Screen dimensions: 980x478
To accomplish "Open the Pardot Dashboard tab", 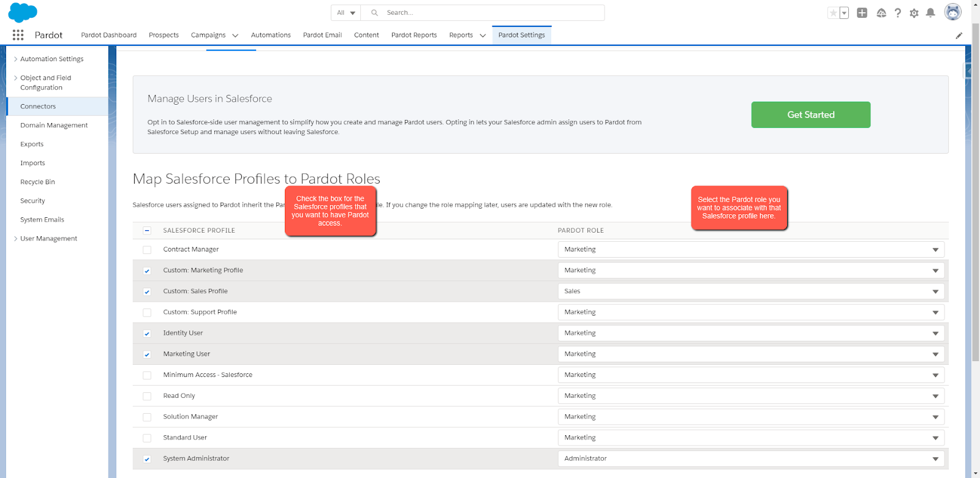I will 109,35.
